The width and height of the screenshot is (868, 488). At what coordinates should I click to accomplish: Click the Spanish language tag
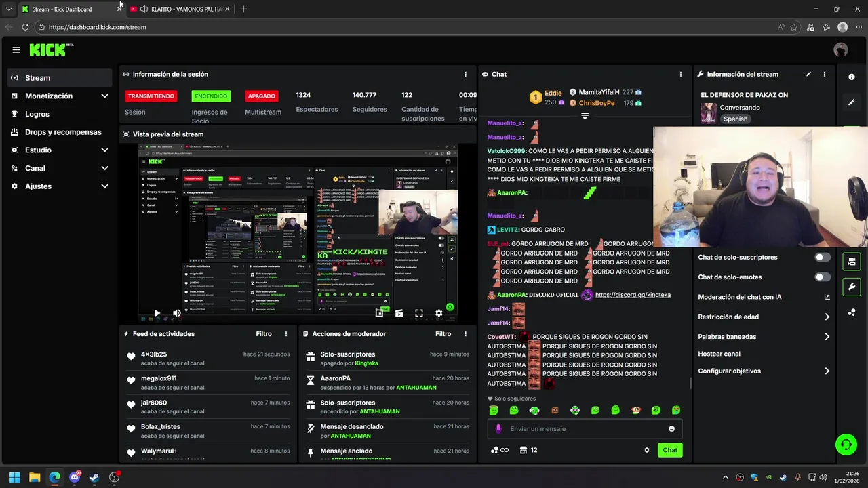pyautogui.click(x=735, y=119)
